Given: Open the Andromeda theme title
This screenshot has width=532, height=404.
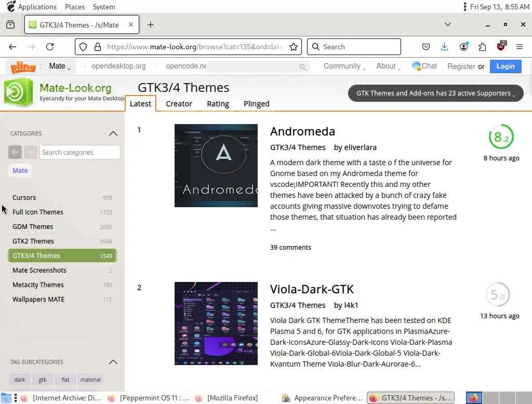Looking at the screenshot, I should pyautogui.click(x=303, y=131).
